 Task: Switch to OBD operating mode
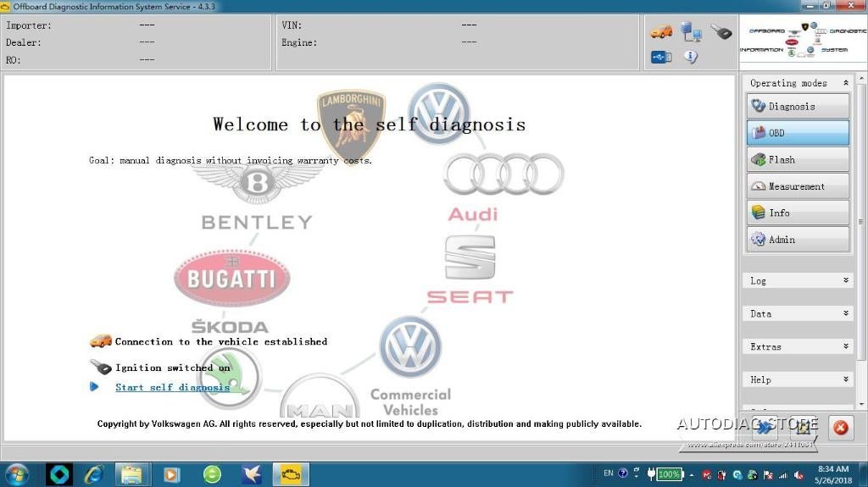(798, 133)
